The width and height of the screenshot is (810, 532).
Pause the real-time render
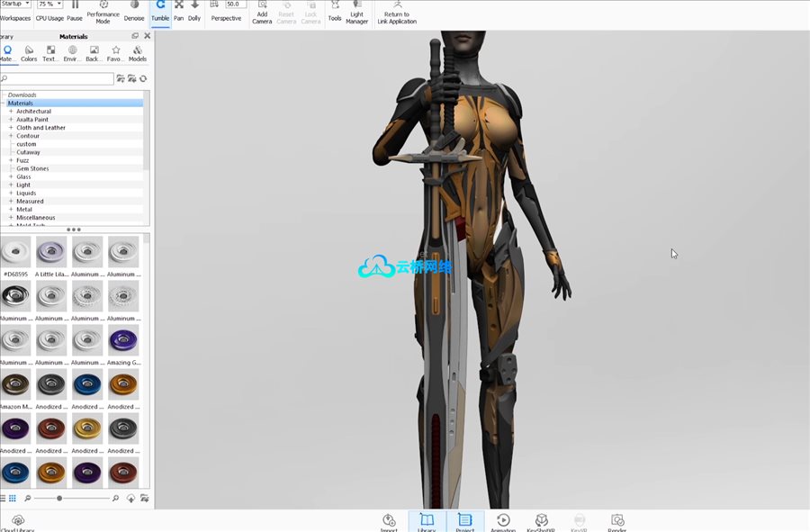[x=75, y=12]
